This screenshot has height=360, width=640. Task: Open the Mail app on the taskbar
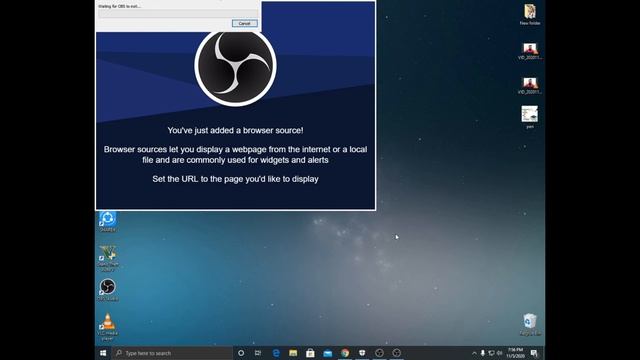pyautogui.click(x=328, y=353)
